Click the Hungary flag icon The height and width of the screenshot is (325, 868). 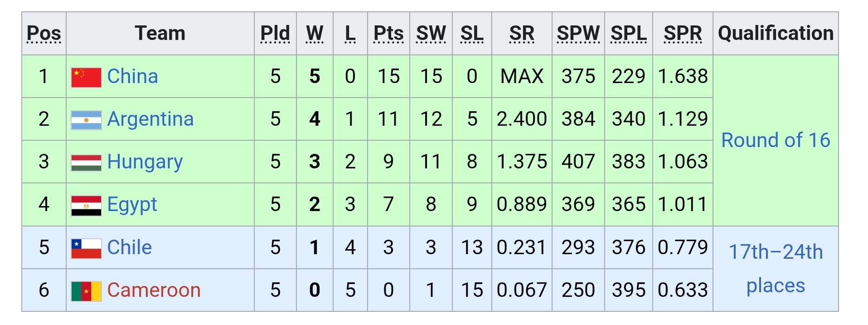pos(86,162)
